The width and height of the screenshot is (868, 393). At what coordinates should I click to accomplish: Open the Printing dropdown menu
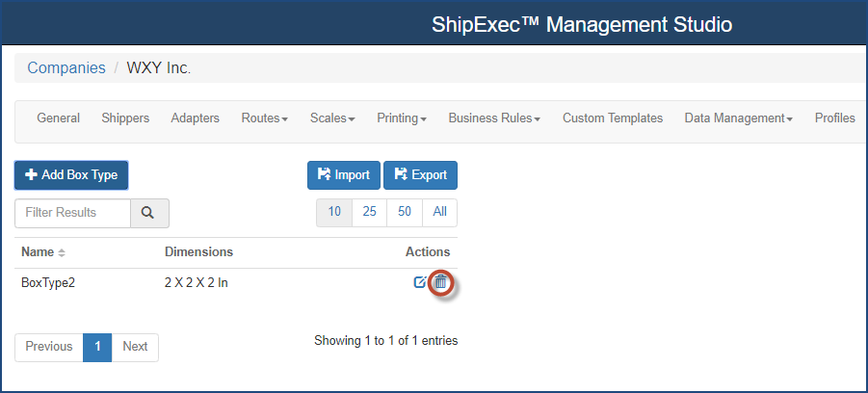[402, 118]
